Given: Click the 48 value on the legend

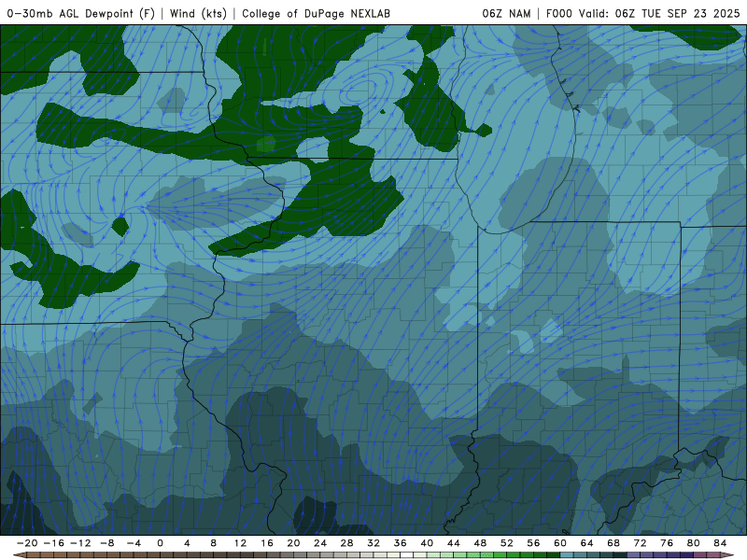Looking at the screenshot, I should click(480, 543).
